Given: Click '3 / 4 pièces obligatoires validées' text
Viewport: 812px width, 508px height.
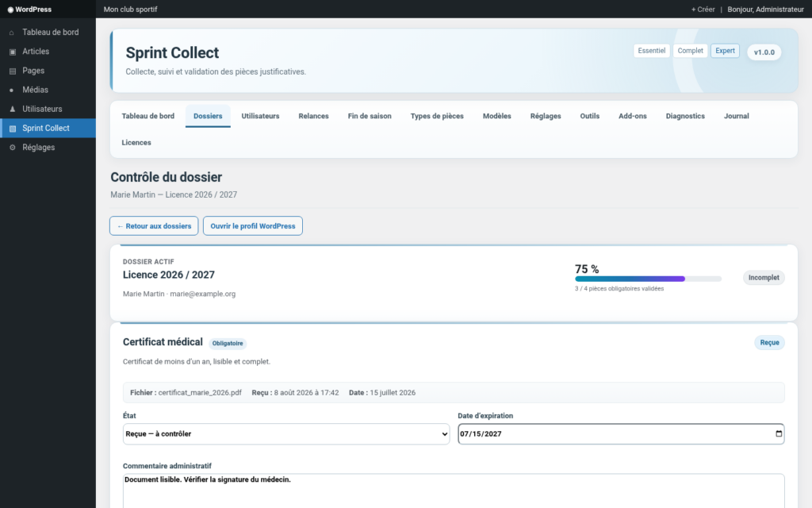Looking at the screenshot, I should (x=619, y=289).
